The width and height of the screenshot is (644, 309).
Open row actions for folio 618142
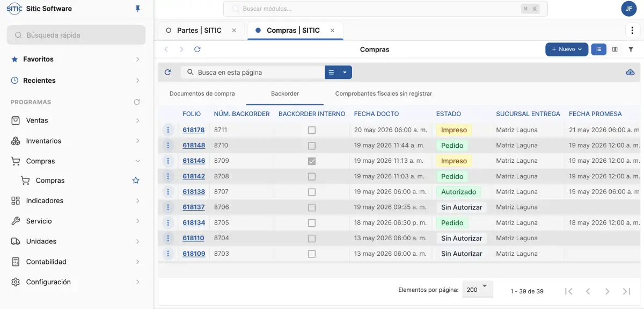pos(168,176)
